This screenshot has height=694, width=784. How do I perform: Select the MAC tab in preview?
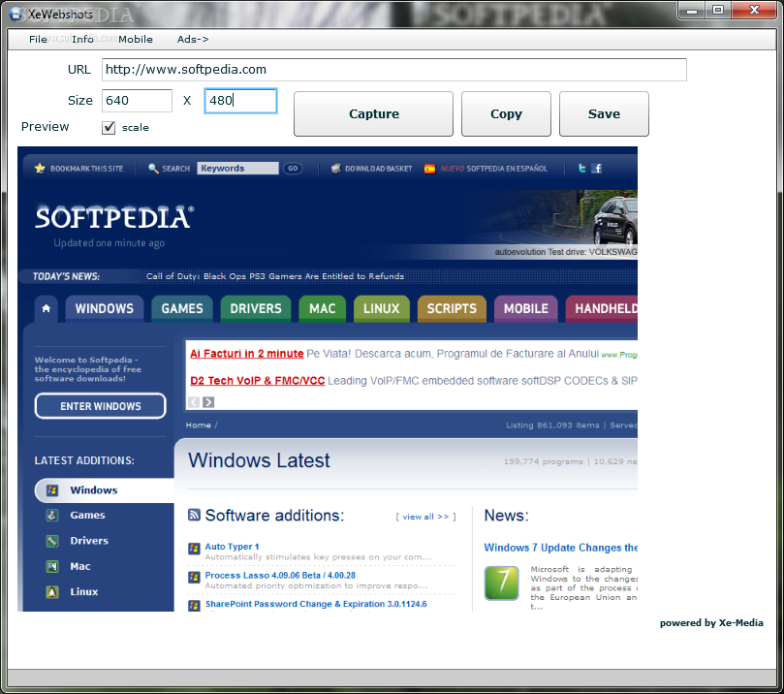(322, 308)
